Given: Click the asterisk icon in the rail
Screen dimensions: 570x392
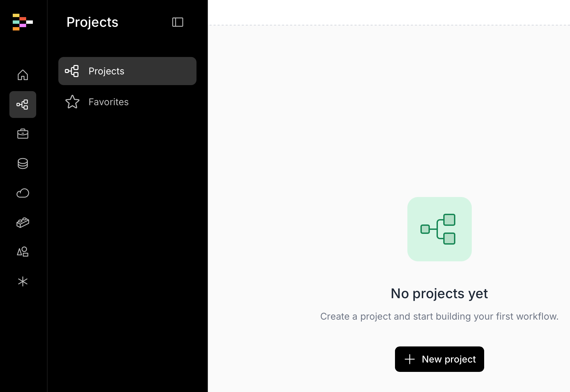Looking at the screenshot, I should pyautogui.click(x=23, y=281).
